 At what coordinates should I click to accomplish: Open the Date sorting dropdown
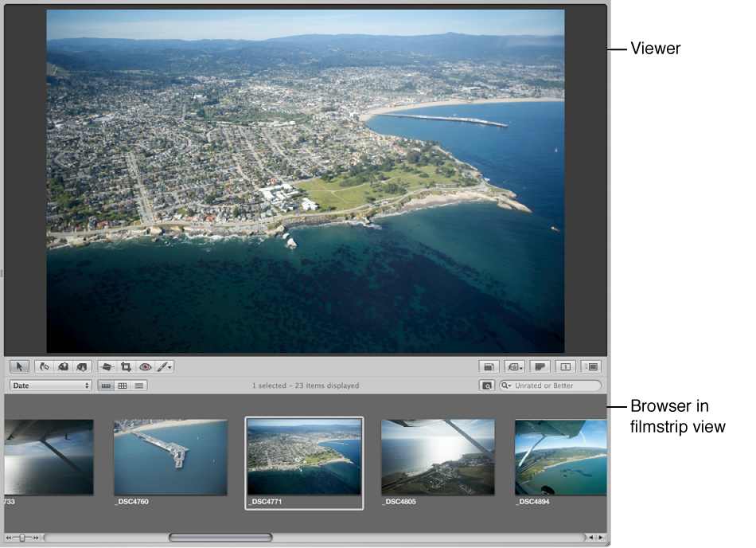(50, 385)
